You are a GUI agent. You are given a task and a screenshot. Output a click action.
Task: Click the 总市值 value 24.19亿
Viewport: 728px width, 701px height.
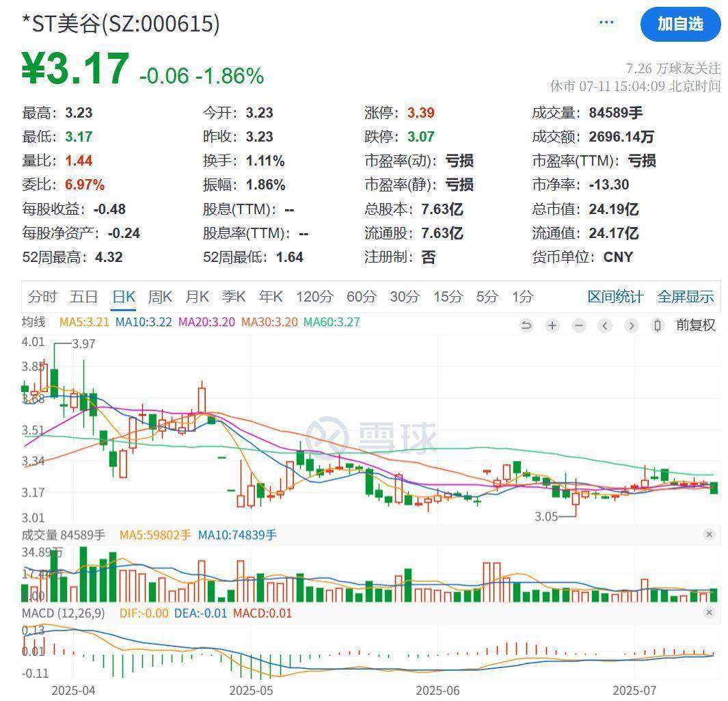(614, 209)
